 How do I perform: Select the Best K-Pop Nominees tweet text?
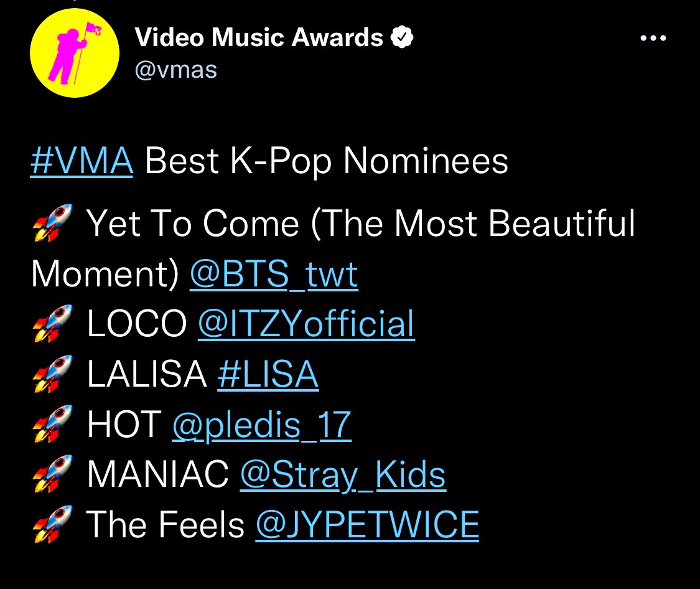326,161
